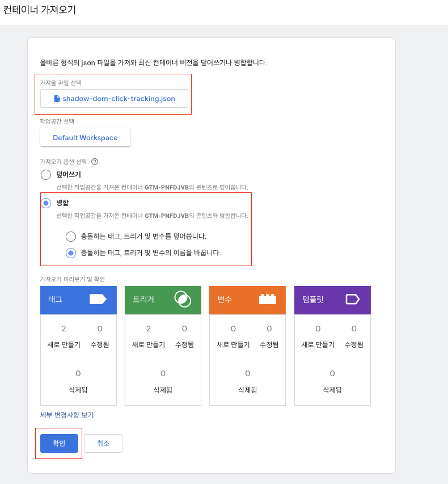Image resolution: width=448 pixels, height=484 pixels.
Task: Choose the radio to overwrite conflicting tags (덮어씁니다)
Action: [71, 237]
